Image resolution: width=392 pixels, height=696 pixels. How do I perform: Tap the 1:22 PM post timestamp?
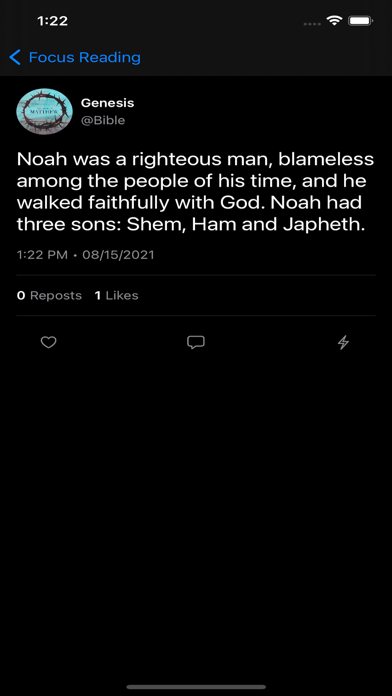coord(42,255)
